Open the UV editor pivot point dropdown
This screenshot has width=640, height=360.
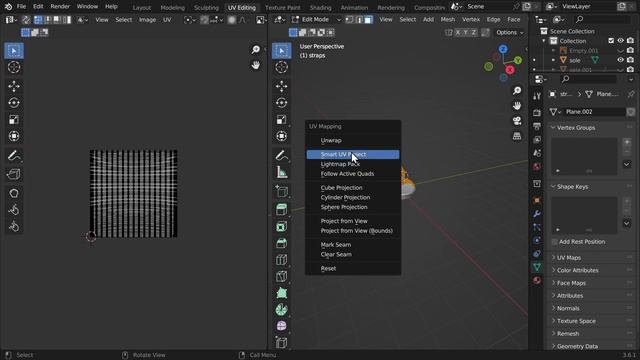click(x=189, y=20)
